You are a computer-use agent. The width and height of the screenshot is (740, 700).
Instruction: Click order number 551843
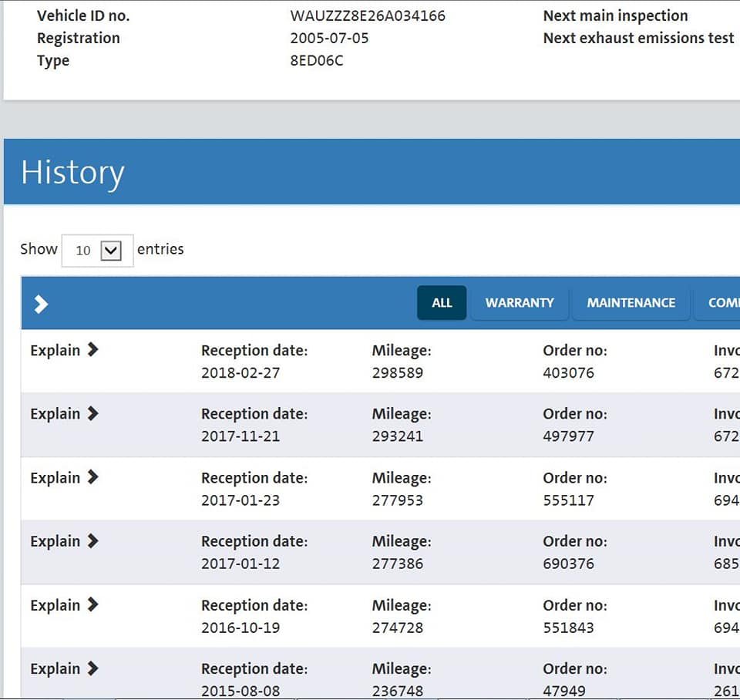coord(568,628)
